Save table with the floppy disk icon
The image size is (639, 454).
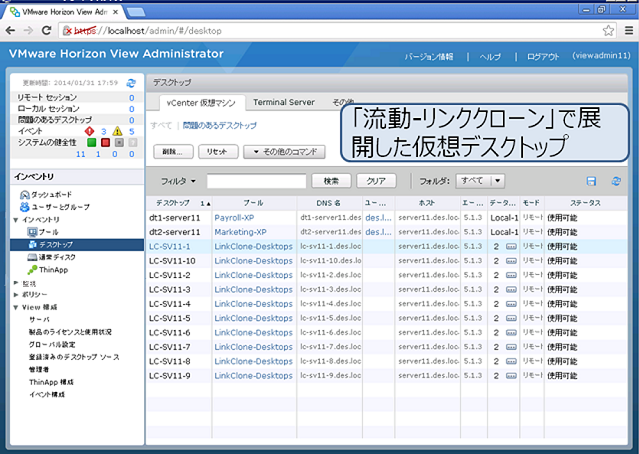pyautogui.click(x=591, y=181)
